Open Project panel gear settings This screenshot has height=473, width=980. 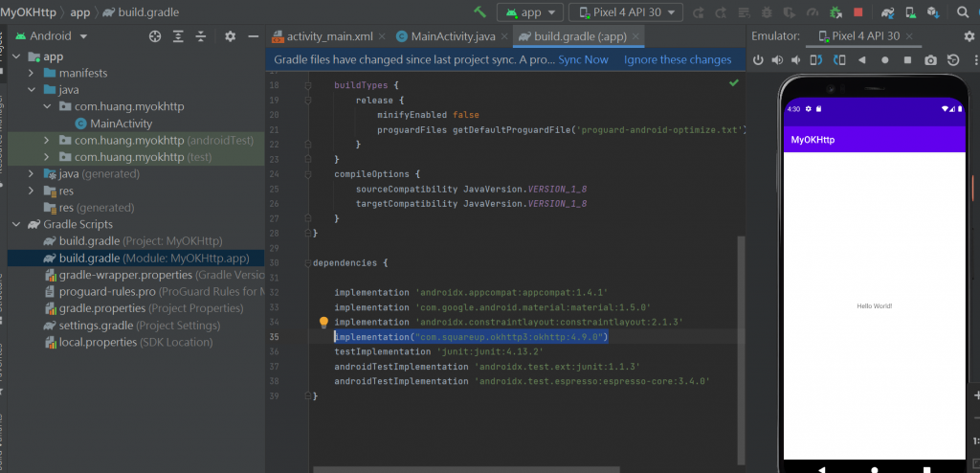(x=230, y=35)
